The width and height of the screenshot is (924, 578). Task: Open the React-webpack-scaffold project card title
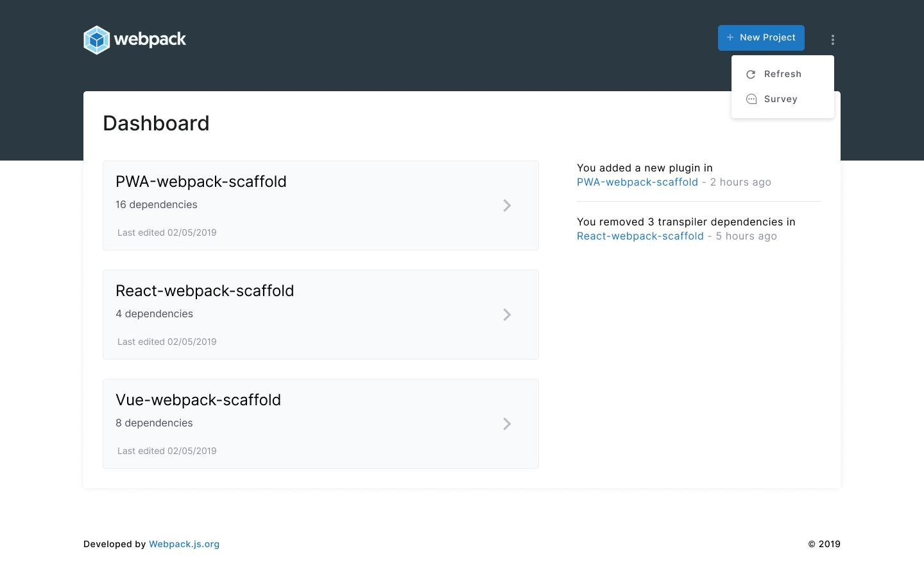point(205,291)
